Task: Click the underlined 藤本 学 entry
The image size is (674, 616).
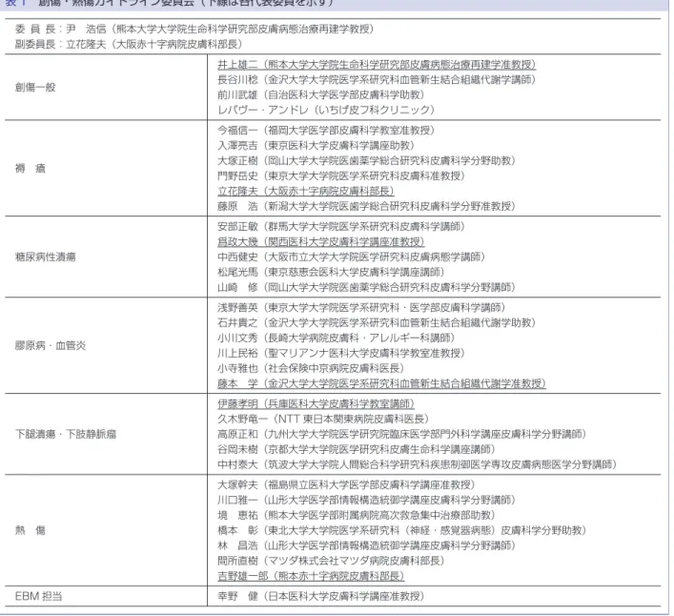Action: [x=381, y=383]
